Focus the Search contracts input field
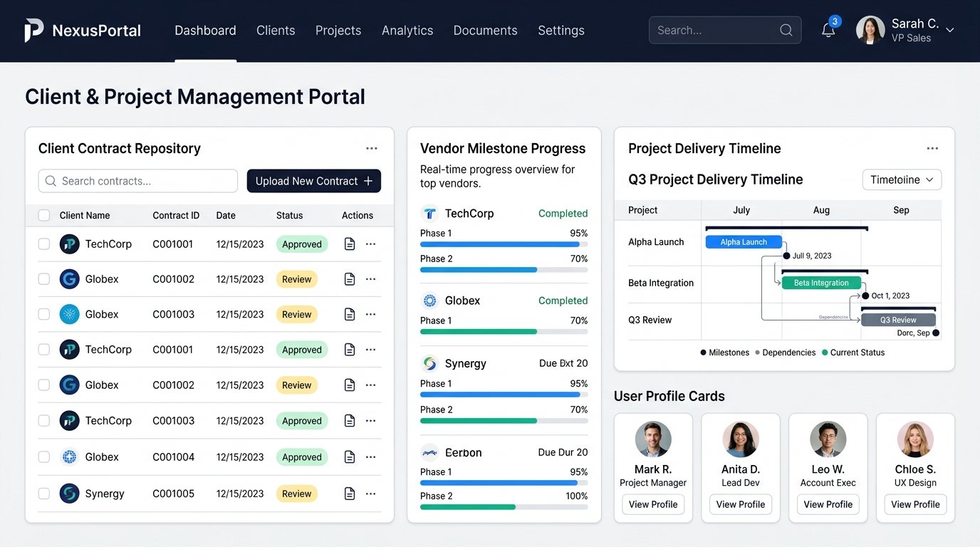 point(138,181)
